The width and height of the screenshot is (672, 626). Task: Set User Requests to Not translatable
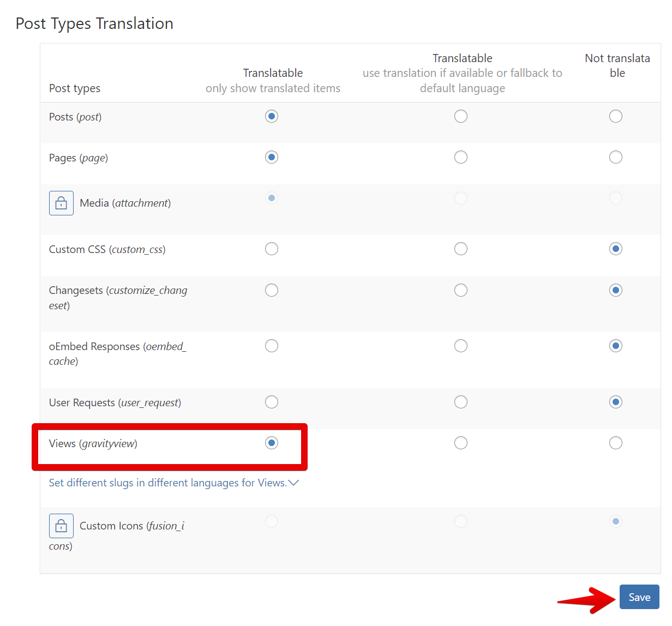(x=616, y=402)
